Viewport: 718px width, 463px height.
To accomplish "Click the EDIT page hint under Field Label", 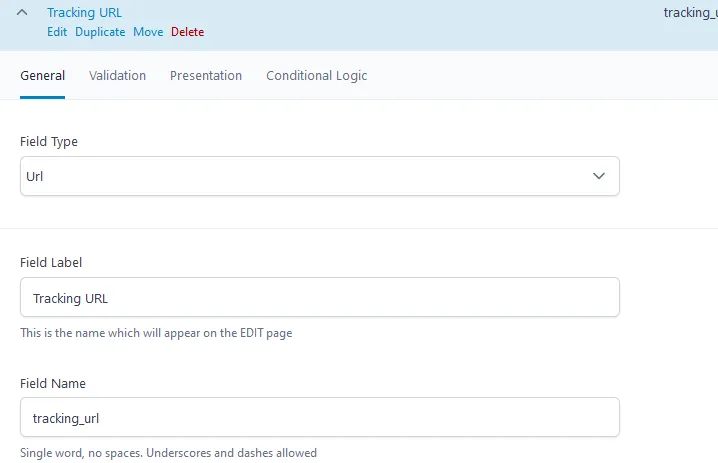I will point(155,333).
